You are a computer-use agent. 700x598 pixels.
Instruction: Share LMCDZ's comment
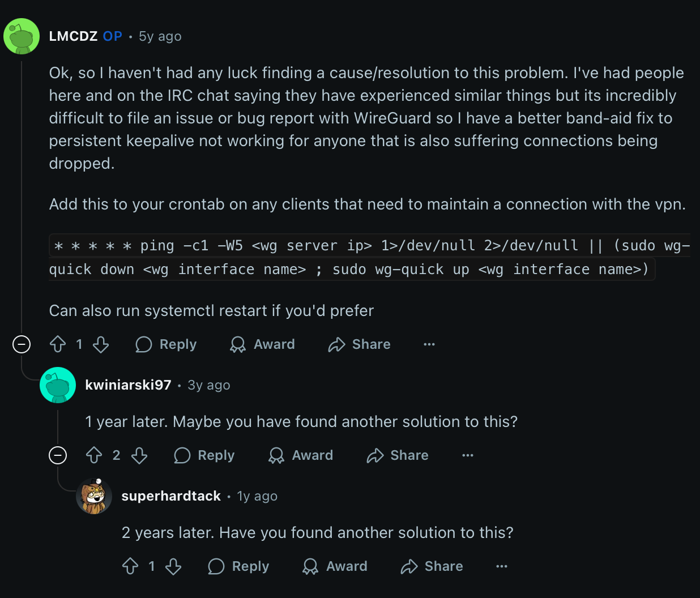click(360, 344)
